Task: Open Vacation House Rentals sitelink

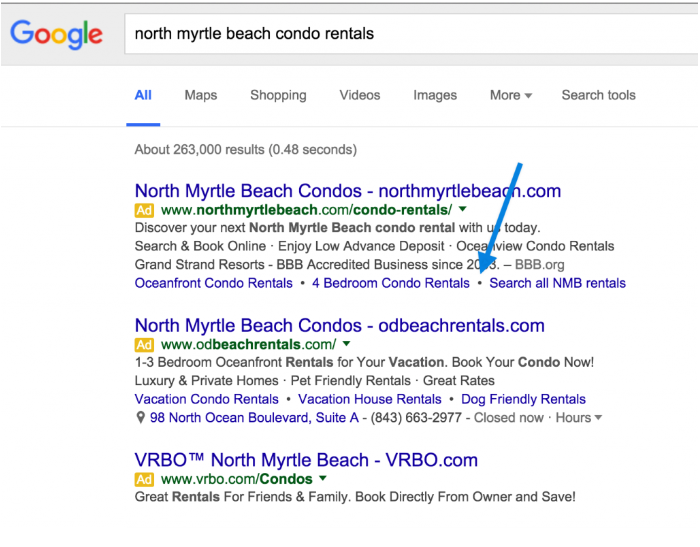Action: [370, 399]
